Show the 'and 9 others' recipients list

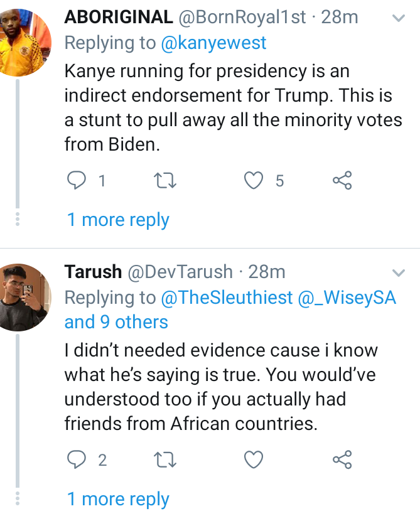pos(116,322)
